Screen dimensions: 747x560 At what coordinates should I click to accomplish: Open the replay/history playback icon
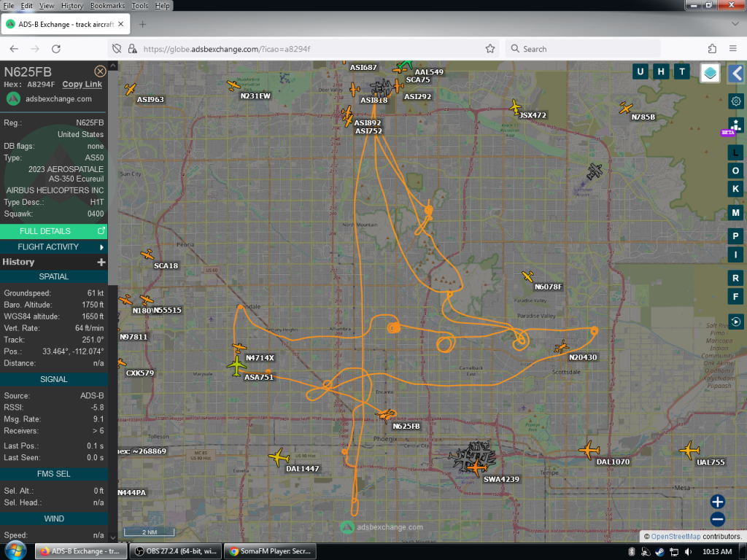pyautogui.click(x=735, y=322)
